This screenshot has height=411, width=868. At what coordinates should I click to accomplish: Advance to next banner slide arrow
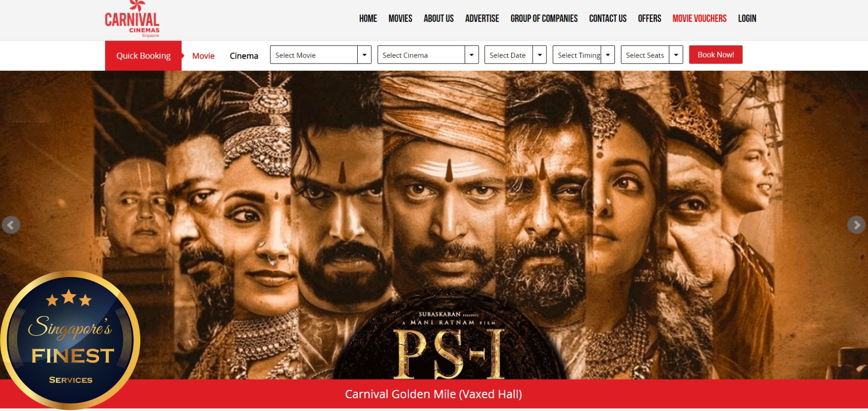point(856,225)
